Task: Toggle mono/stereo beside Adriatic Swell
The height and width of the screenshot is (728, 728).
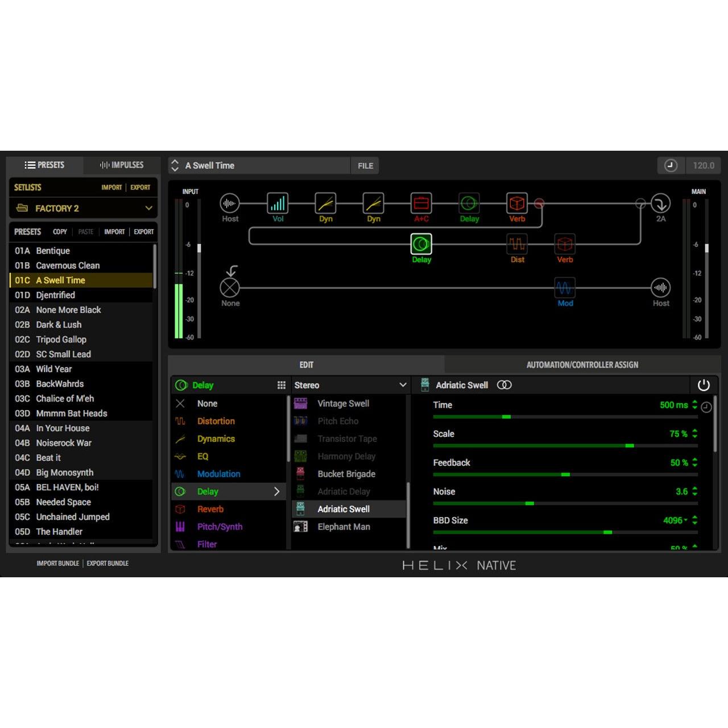Action: point(504,385)
